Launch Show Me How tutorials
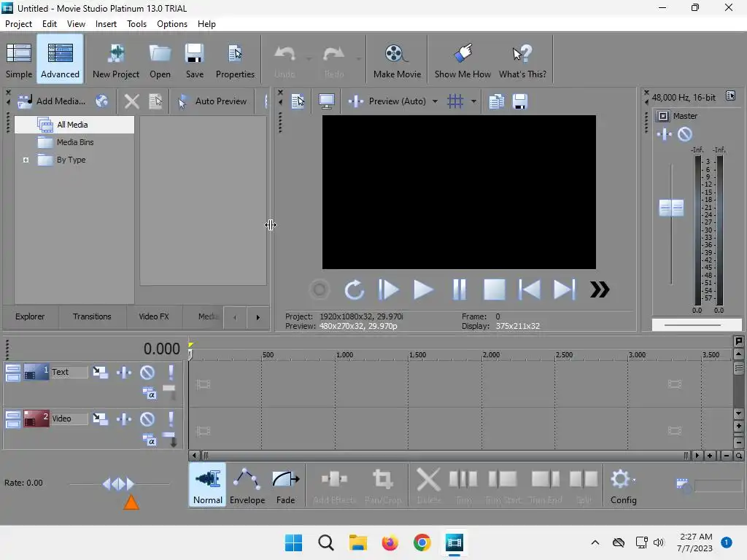 click(462, 61)
